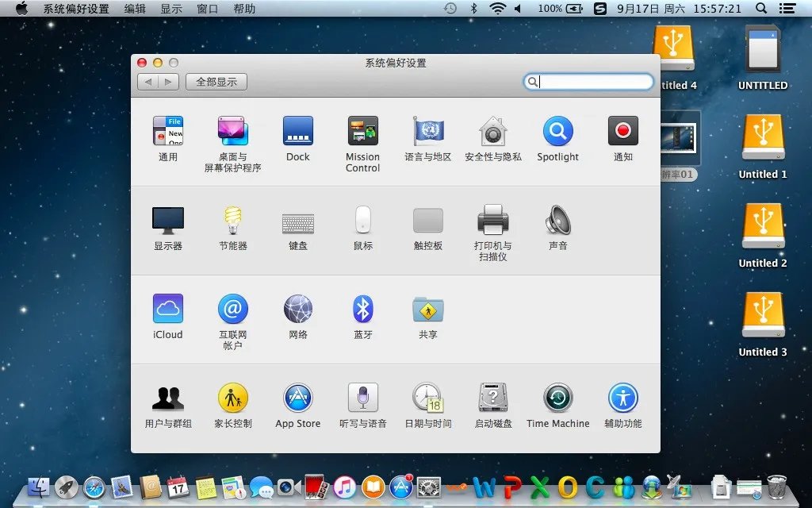Open the Spotlight preferences icon
The image size is (812, 508).
557,131
